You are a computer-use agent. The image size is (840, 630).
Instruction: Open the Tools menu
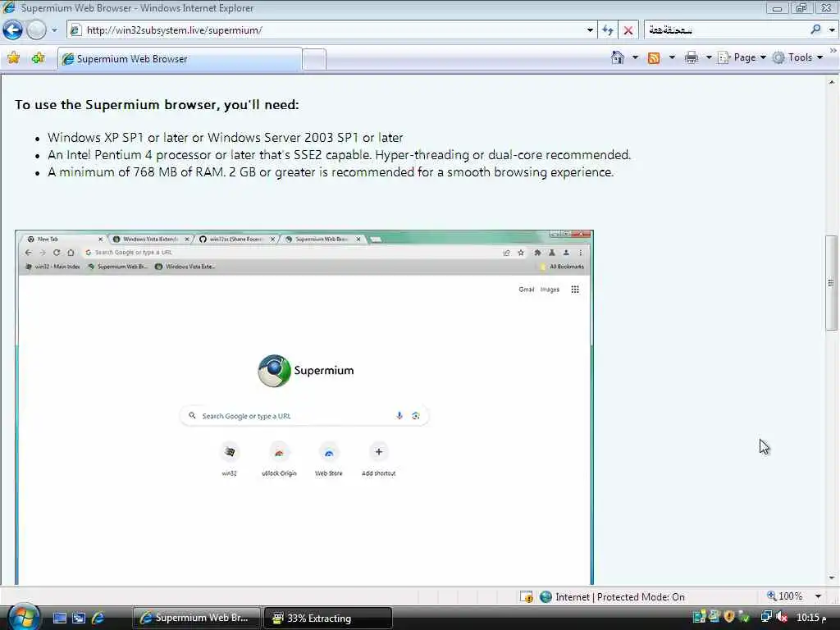797,57
